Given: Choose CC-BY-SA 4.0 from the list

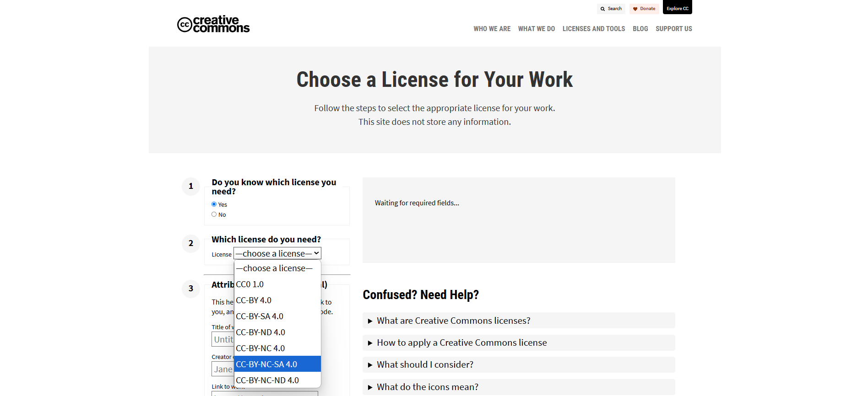Looking at the screenshot, I should click(x=277, y=316).
